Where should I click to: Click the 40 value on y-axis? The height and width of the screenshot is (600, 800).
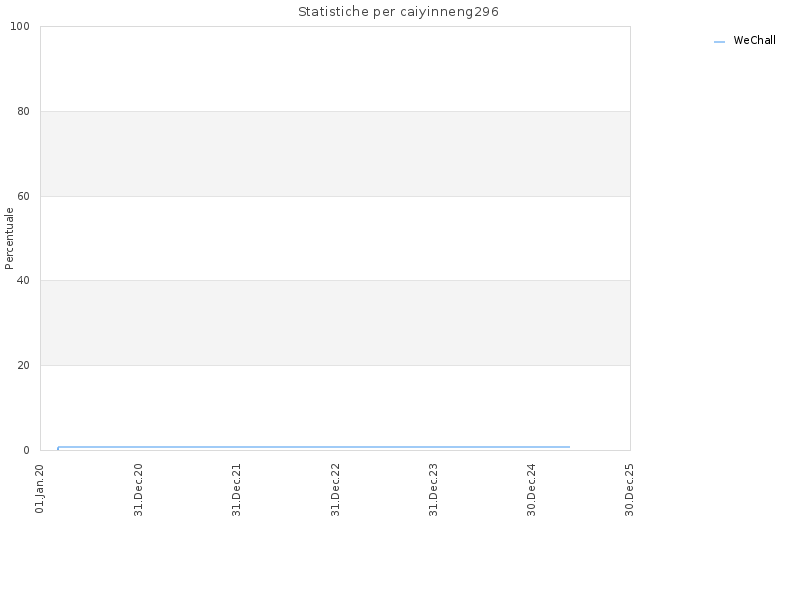23,281
